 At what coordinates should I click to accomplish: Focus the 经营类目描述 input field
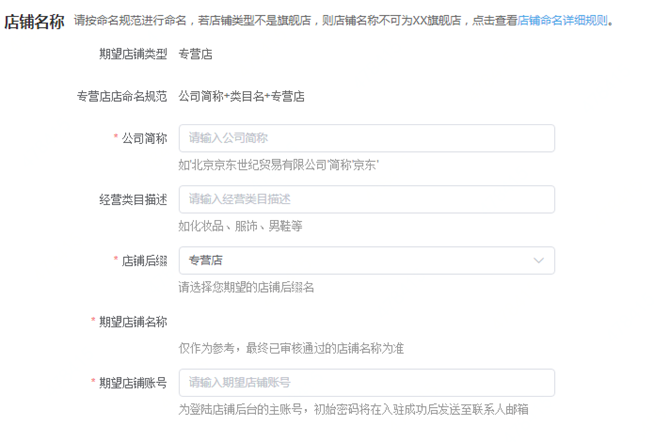coord(367,199)
